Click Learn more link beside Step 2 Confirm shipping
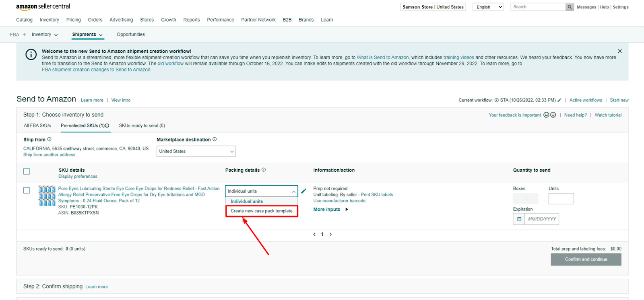The height and width of the screenshot is (300, 644). (x=97, y=287)
